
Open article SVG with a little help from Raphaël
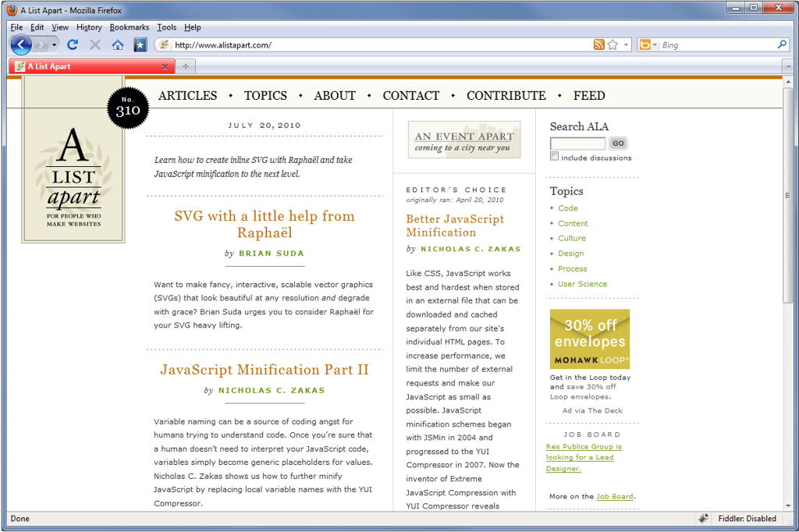(265, 224)
